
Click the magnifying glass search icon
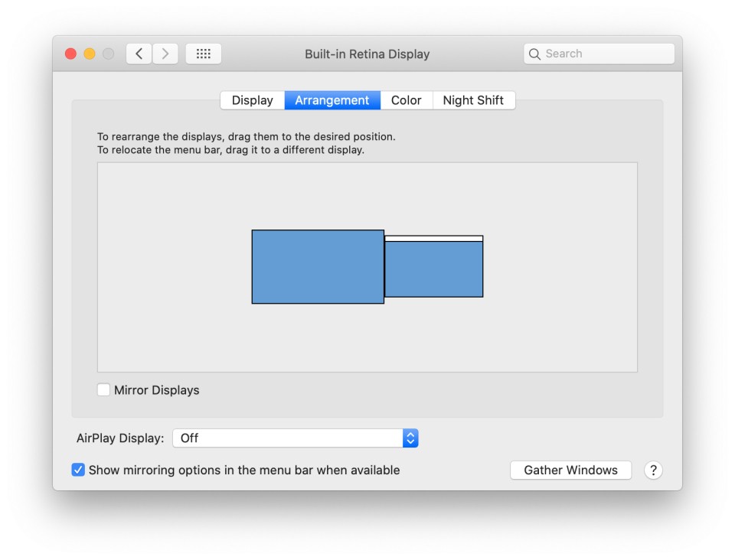pyautogui.click(x=535, y=54)
